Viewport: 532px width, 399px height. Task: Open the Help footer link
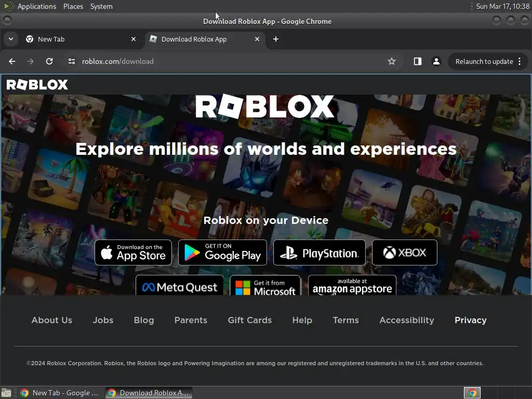[x=302, y=320]
